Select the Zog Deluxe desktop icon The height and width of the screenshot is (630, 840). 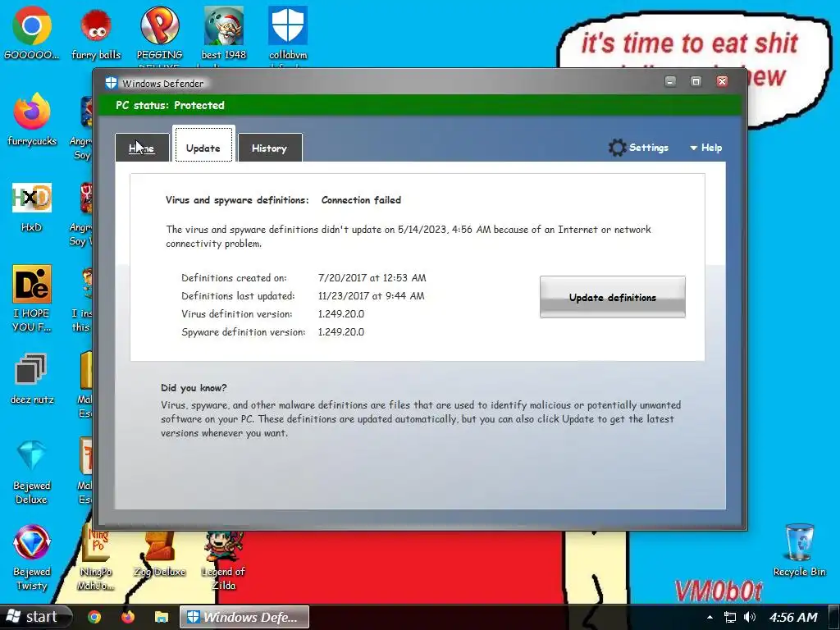(x=159, y=555)
